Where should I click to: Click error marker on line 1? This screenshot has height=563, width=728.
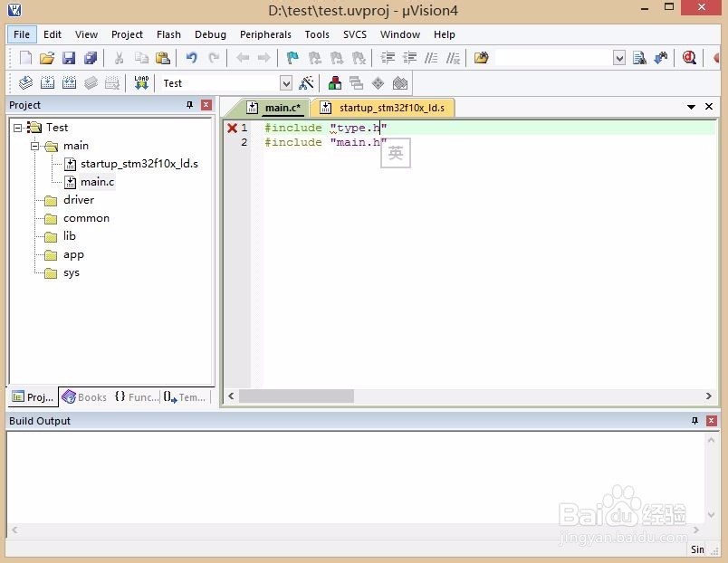[232, 129]
